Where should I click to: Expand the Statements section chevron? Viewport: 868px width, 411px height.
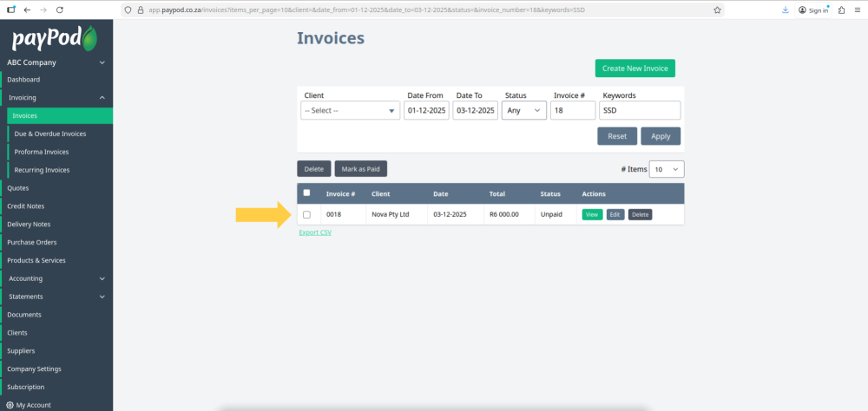click(102, 297)
